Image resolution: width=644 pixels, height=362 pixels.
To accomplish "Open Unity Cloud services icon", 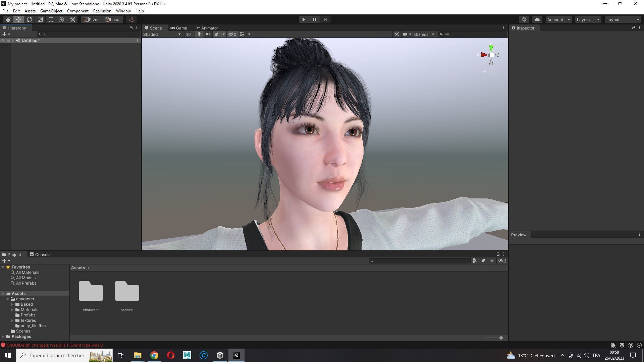I will coord(537,19).
